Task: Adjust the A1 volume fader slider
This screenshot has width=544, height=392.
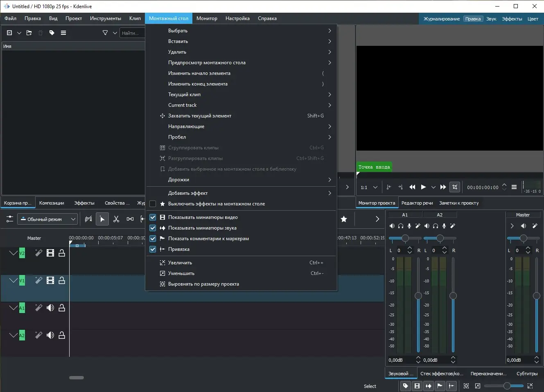Action: 418,296
